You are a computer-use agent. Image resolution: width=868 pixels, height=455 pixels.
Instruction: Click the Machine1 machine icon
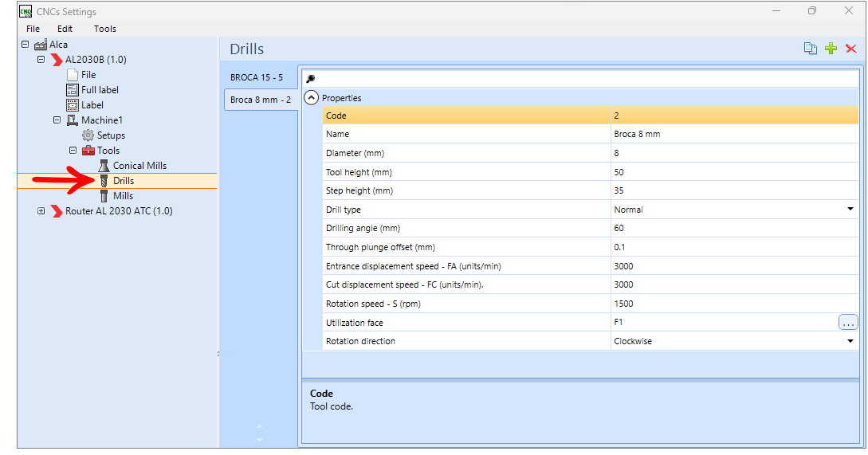click(x=73, y=120)
